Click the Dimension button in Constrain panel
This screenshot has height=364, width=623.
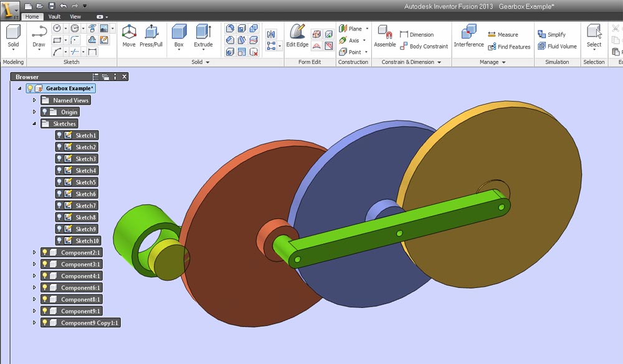coord(416,35)
